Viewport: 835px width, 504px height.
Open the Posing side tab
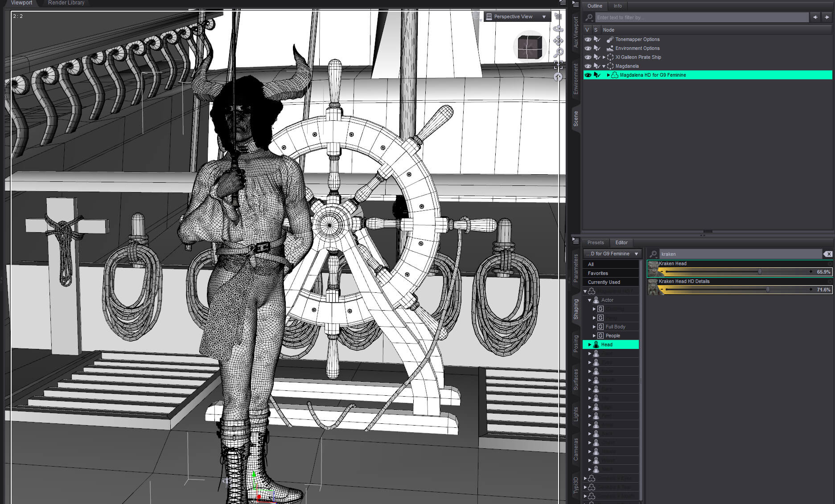click(x=576, y=344)
